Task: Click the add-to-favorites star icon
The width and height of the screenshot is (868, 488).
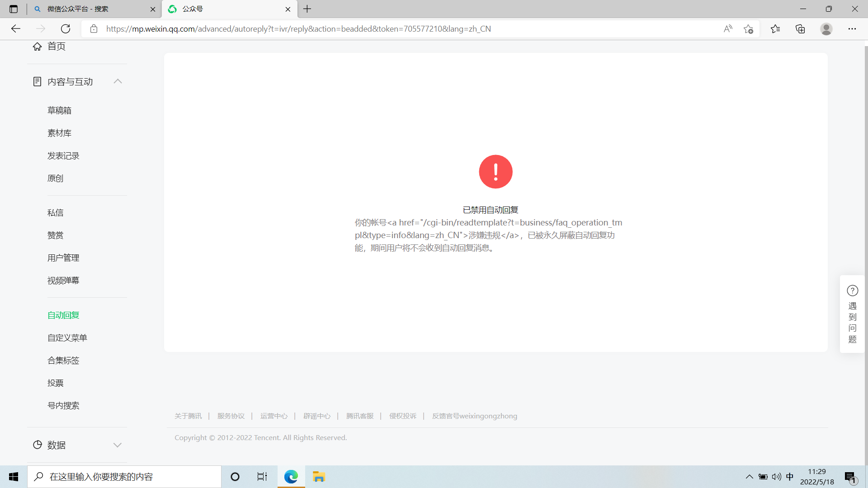Action: 748,29
